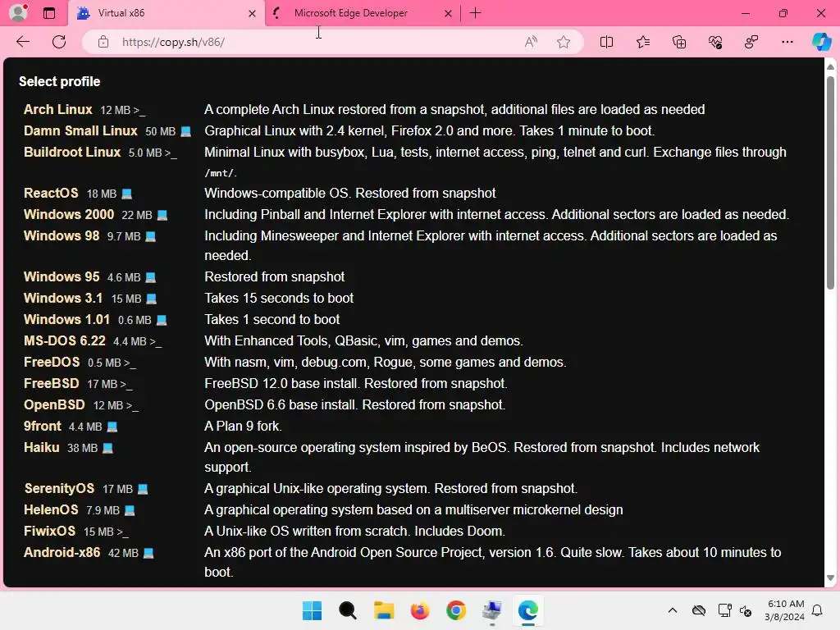Open the tab actions menu icon
The width and height of the screenshot is (840, 630).
49,13
